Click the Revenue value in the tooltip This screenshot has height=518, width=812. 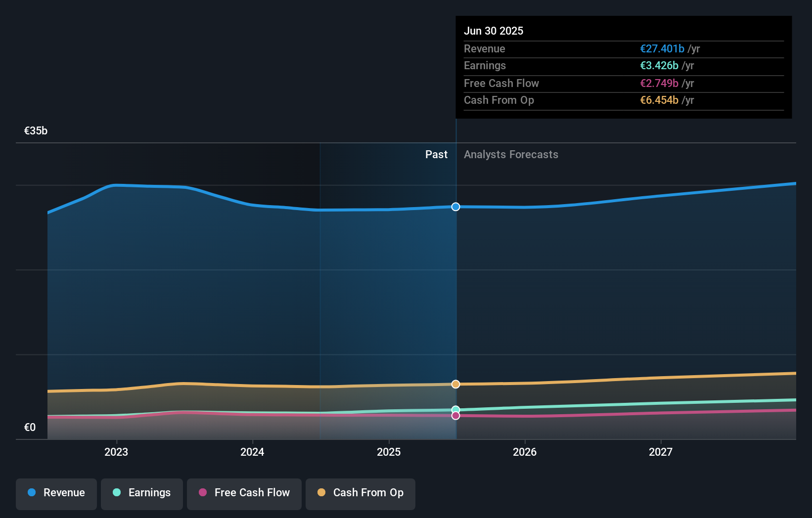[x=663, y=49]
